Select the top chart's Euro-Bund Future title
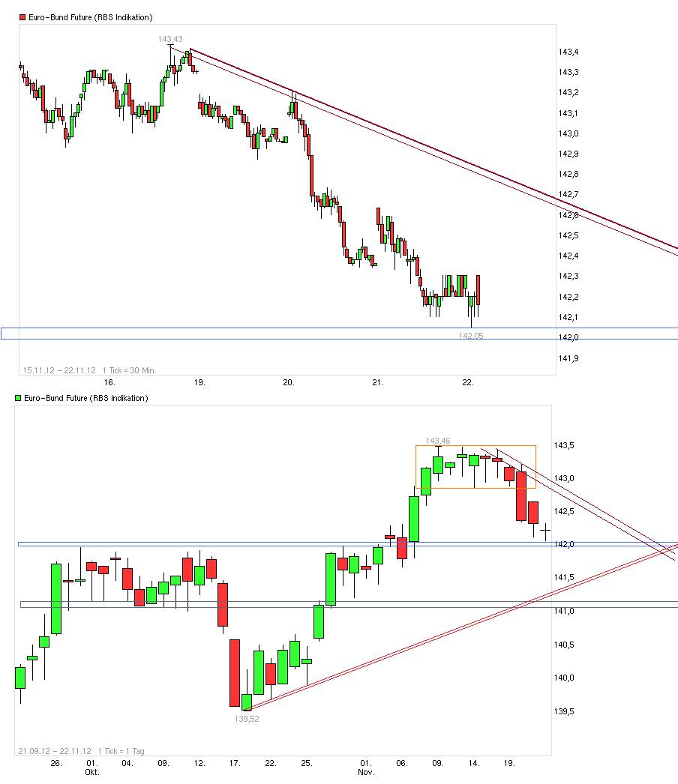This screenshot has height=784, width=678. (90, 17)
